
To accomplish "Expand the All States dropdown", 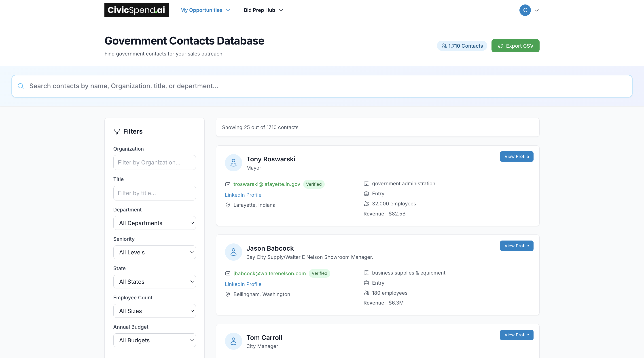I will (154, 281).
